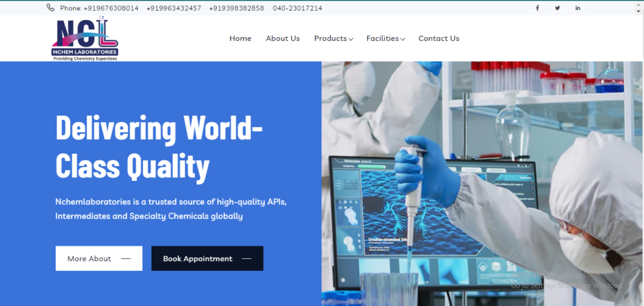
Task: Go to the Home menu item
Action: (x=240, y=38)
